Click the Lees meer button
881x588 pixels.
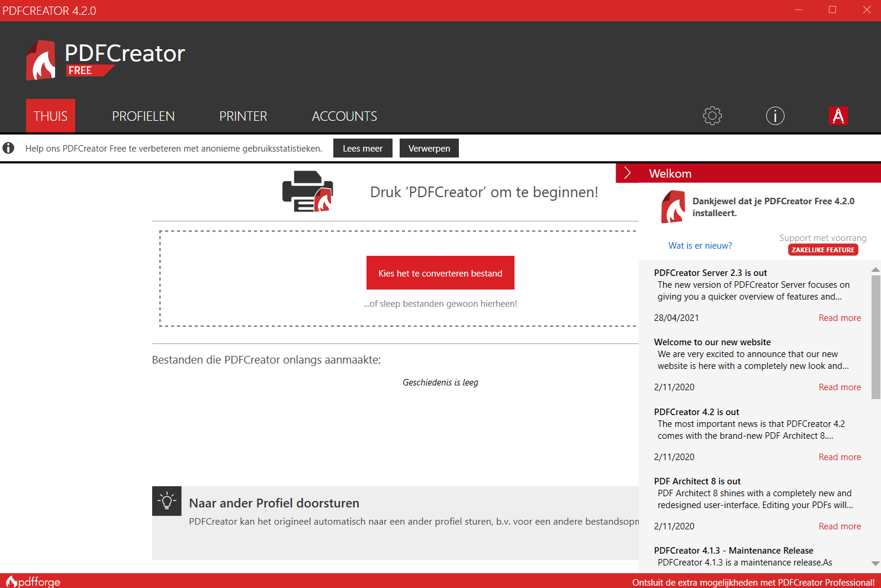pos(363,148)
